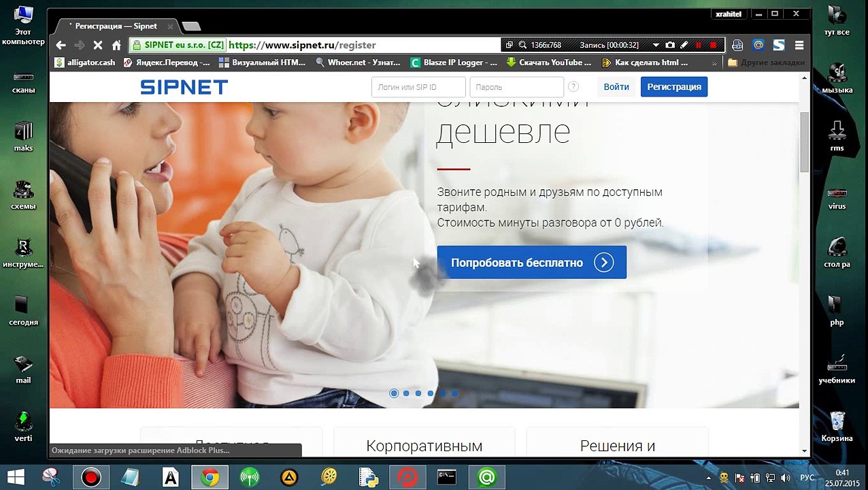This screenshot has width=868, height=490.
Task: Select the Этот компьютер desktop icon
Action: coord(23,25)
